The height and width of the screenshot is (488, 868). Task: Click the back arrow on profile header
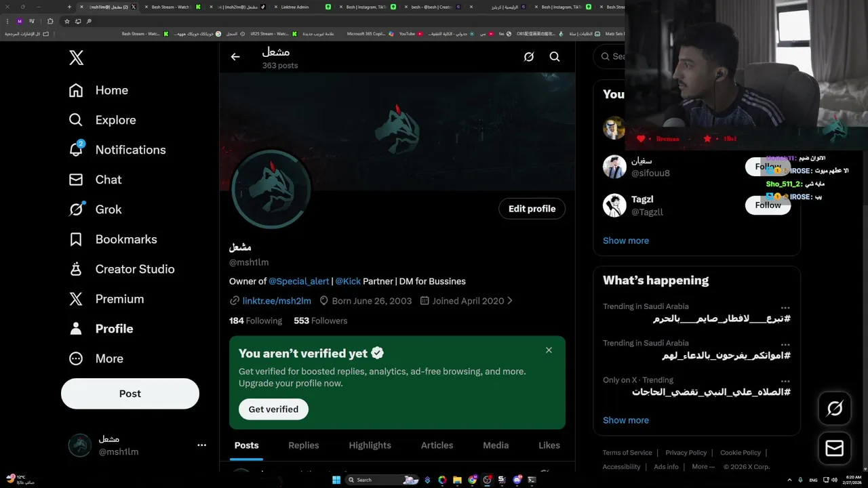pos(235,57)
